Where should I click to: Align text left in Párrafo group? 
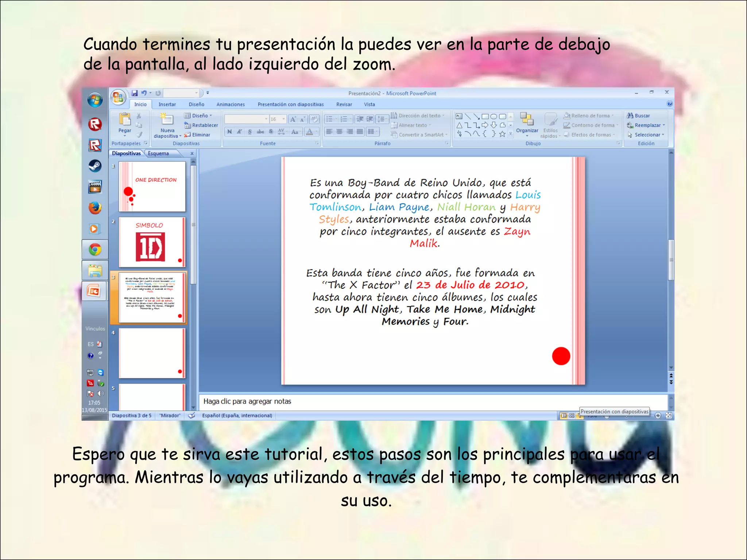point(329,132)
